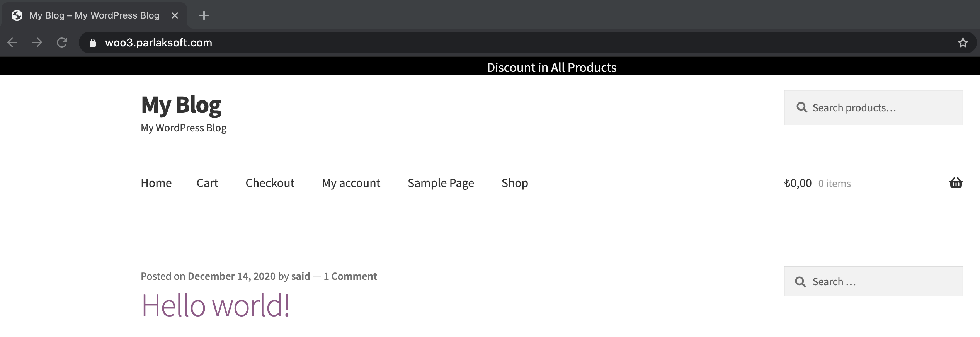Screen dimensions: 980x337
Task: Focus the Search products field
Action: click(873, 107)
